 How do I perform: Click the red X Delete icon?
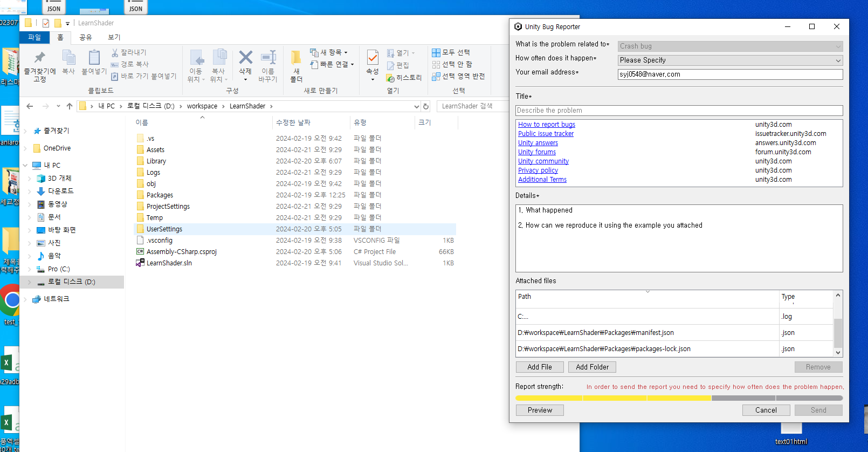tap(245, 57)
